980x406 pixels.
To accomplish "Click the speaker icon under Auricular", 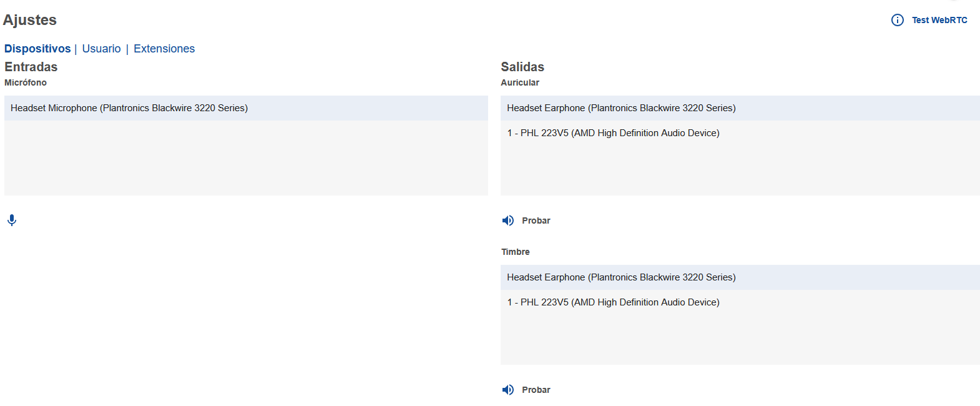I will click(508, 220).
